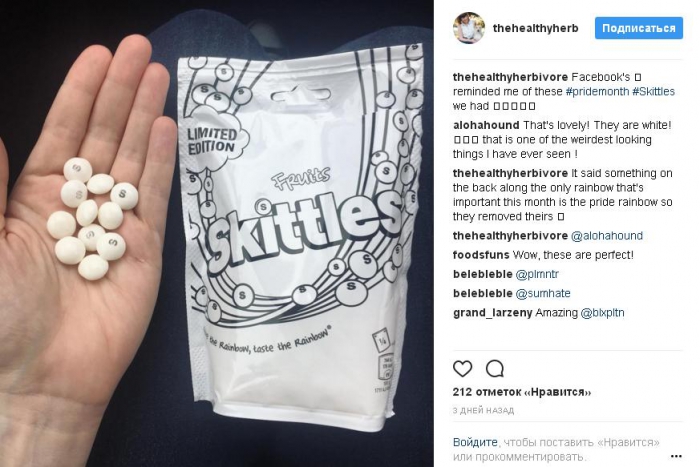Visit alohahound commenter profile
This screenshot has width=700, height=467.
coord(486,125)
